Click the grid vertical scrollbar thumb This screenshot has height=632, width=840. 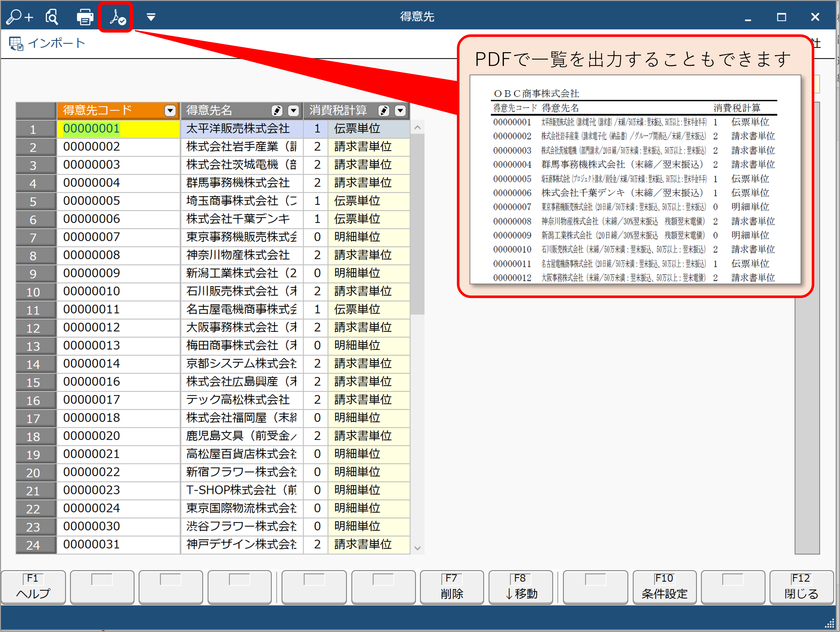pyautogui.click(x=417, y=224)
